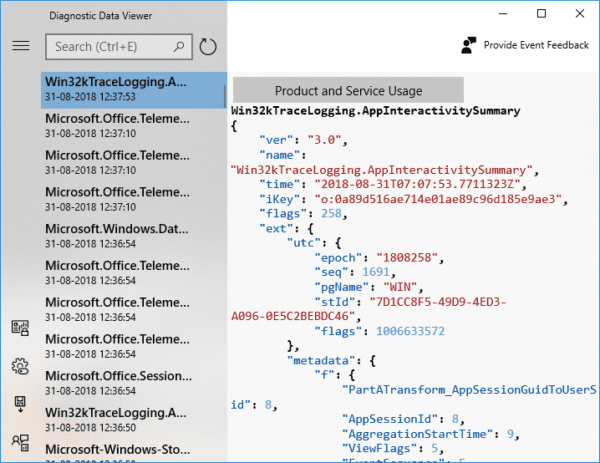Open the Microsoft.Office.Session event
Screen dimensions: 600x463
133,383
